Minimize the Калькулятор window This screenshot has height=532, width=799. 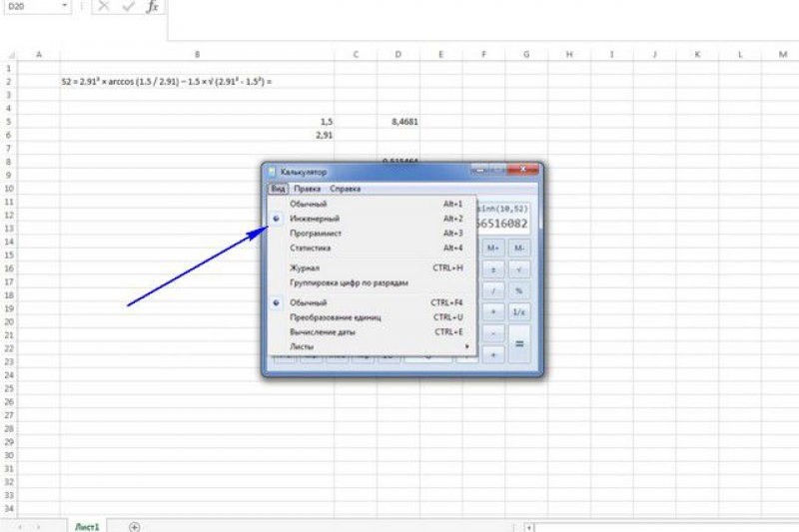(x=479, y=170)
